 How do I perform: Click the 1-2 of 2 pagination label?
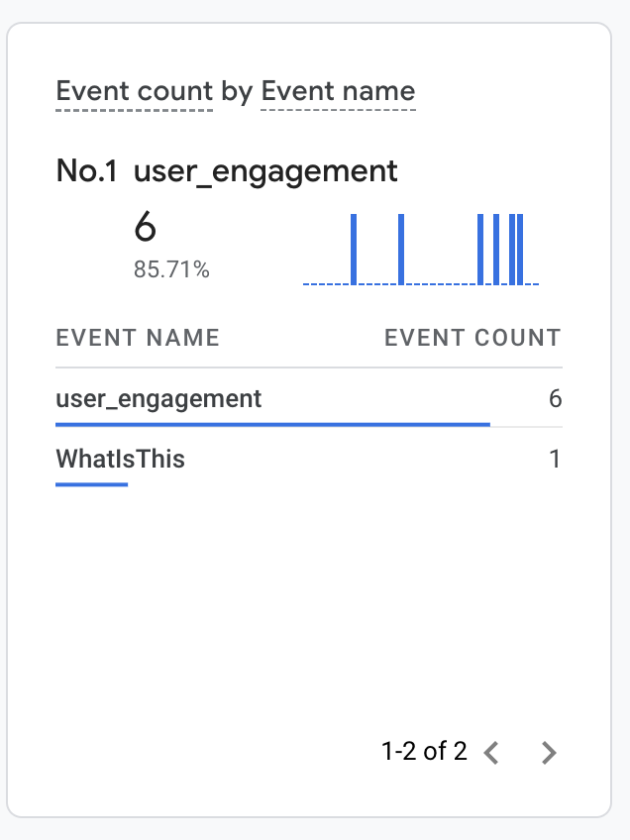(x=424, y=752)
